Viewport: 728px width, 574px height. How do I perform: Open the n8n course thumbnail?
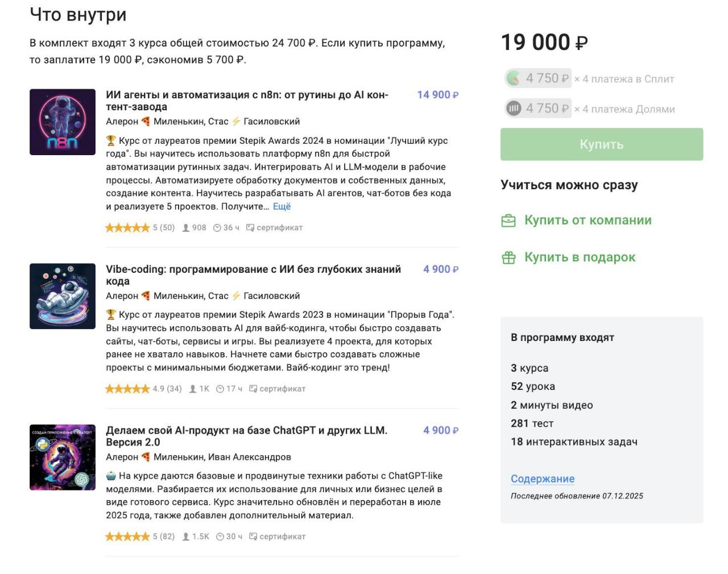click(x=63, y=122)
